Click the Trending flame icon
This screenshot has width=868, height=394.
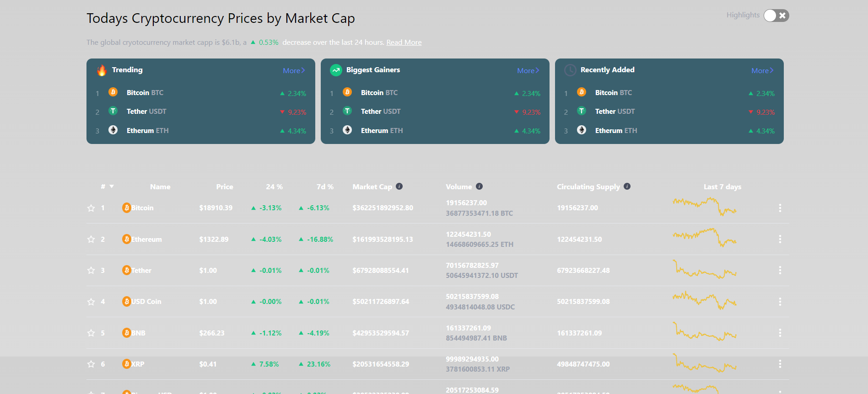point(102,70)
